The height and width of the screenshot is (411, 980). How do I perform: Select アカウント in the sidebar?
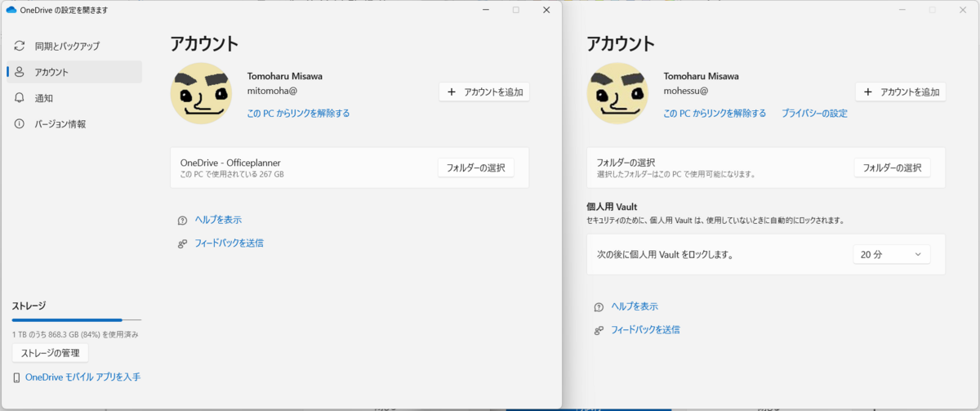(x=74, y=72)
